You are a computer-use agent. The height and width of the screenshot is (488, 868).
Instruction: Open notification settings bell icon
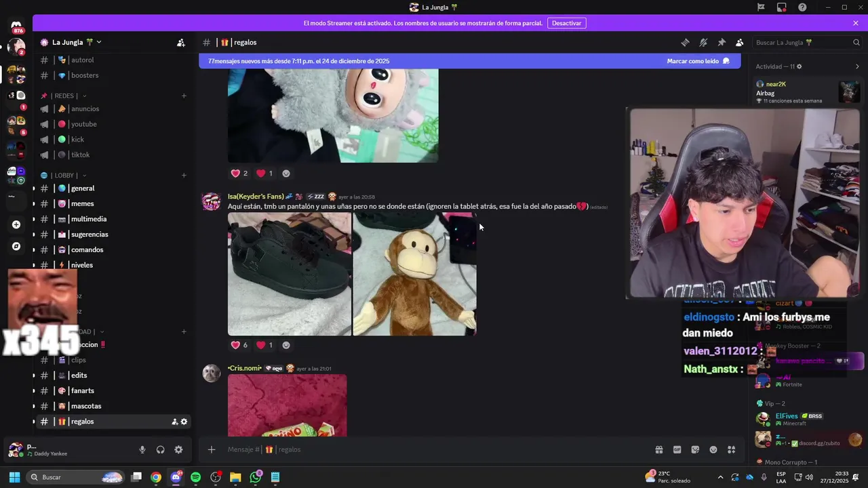(703, 42)
